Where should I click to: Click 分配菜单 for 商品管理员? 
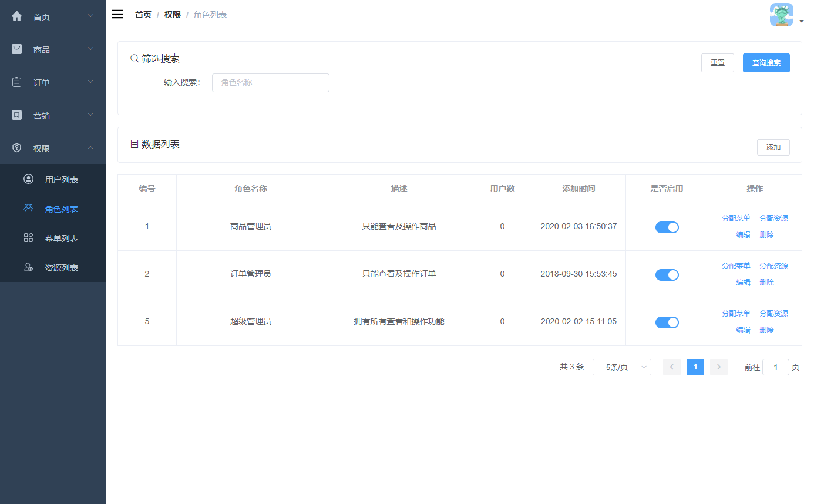click(736, 219)
